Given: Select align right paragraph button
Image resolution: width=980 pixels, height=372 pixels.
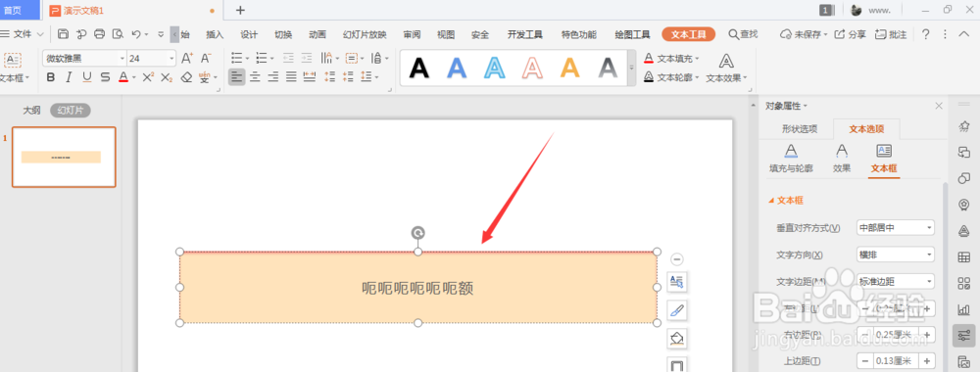Looking at the screenshot, I should point(273,77).
